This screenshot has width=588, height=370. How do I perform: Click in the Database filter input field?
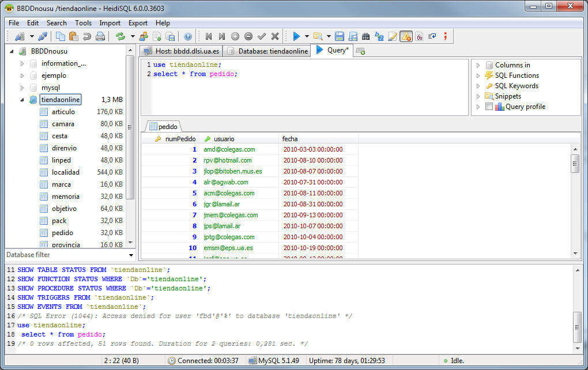66,255
